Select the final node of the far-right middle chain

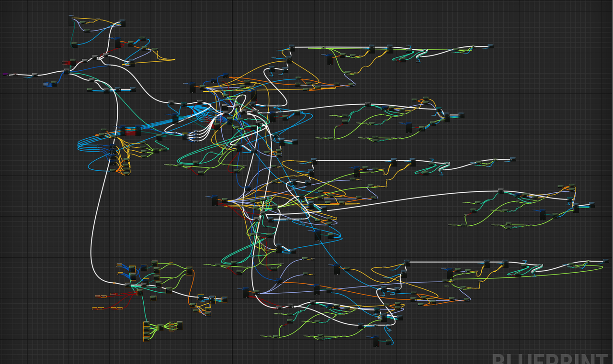tap(592, 205)
